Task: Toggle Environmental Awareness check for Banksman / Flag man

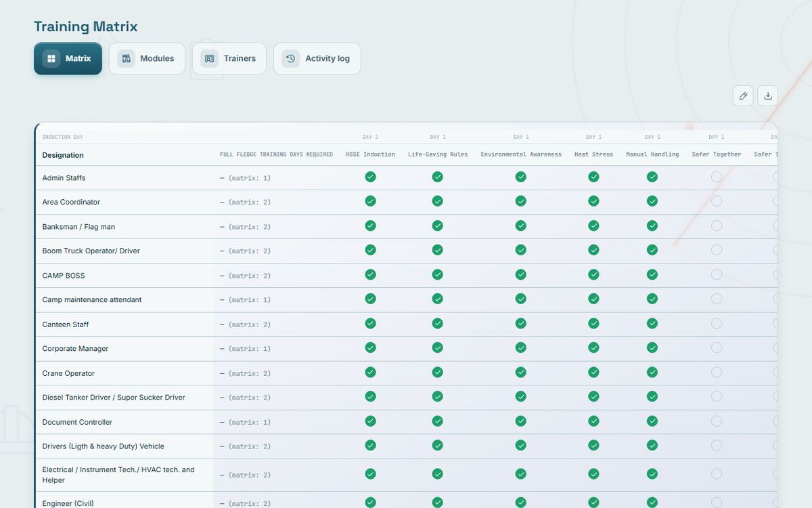Action: click(x=520, y=226)
